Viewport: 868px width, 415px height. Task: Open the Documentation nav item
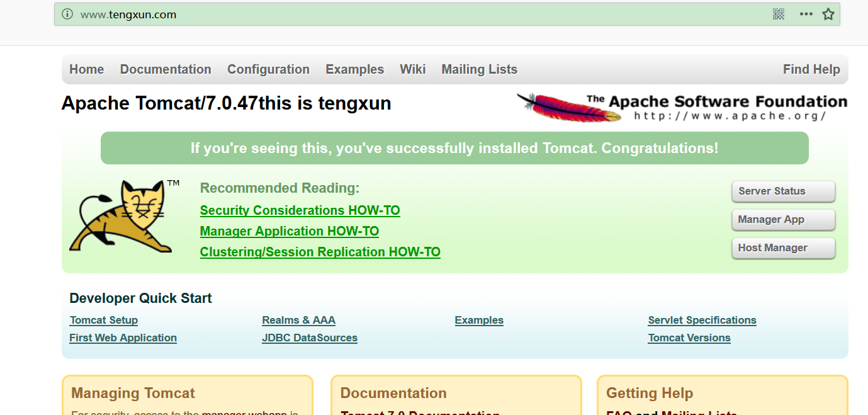tap(166, 69)
